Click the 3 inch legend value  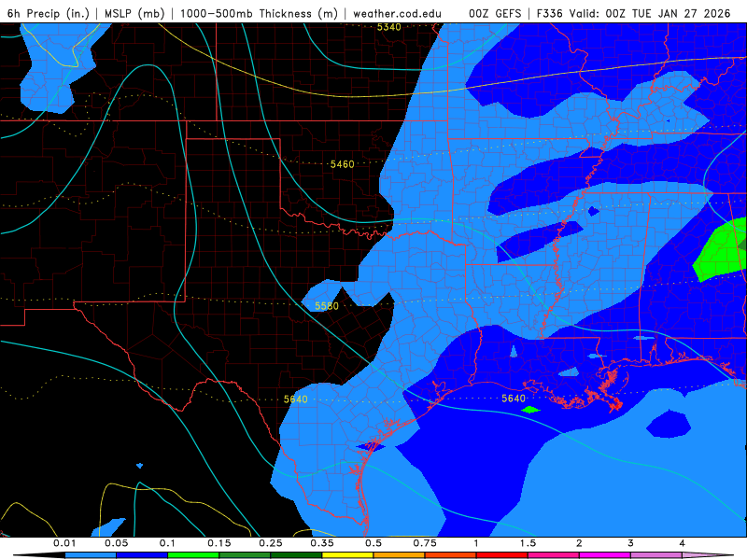click(631, 543)
